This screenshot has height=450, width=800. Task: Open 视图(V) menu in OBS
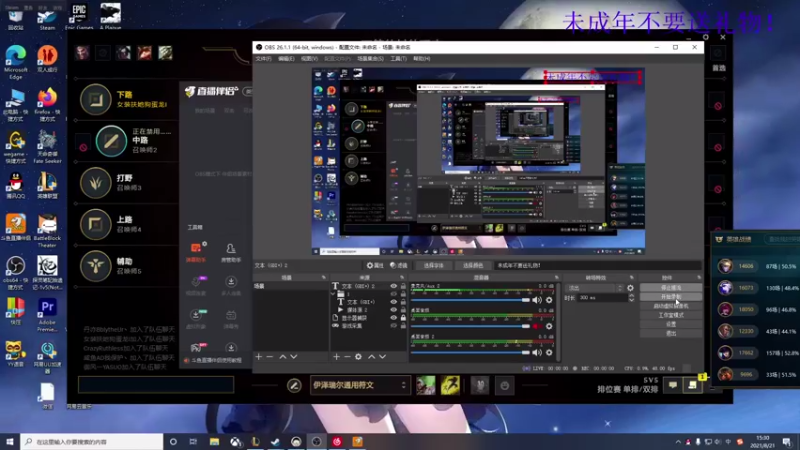tap(309, 59)
